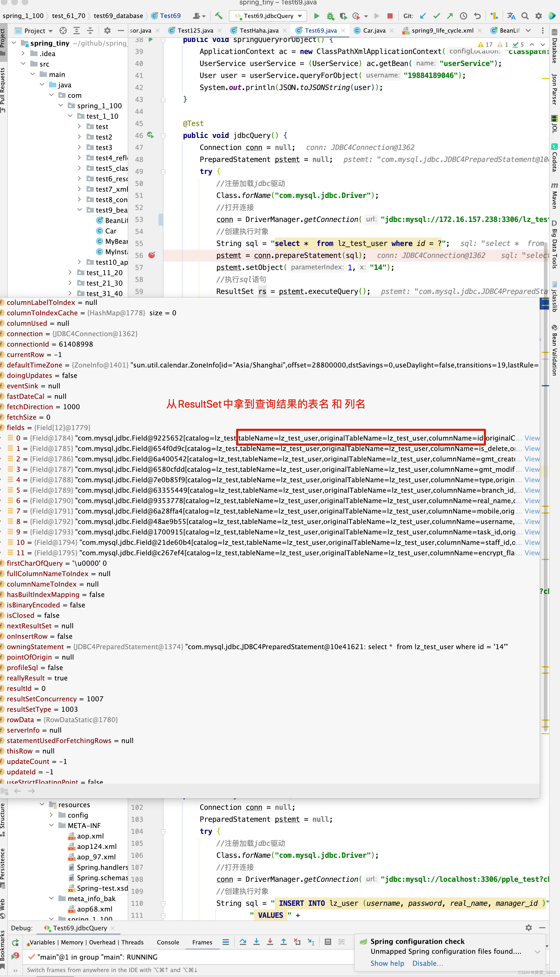Click Disable… link in Spring notification

pos(427,963)
